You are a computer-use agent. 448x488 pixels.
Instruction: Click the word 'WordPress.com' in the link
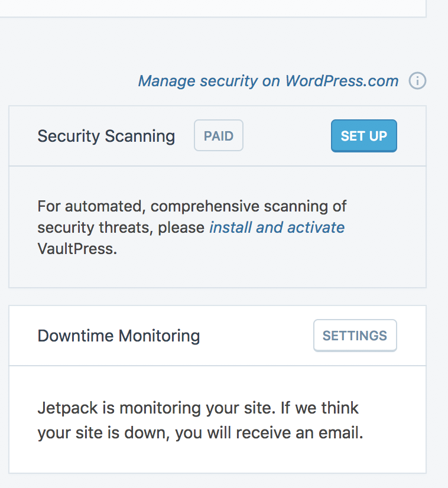tap(342, 81)
